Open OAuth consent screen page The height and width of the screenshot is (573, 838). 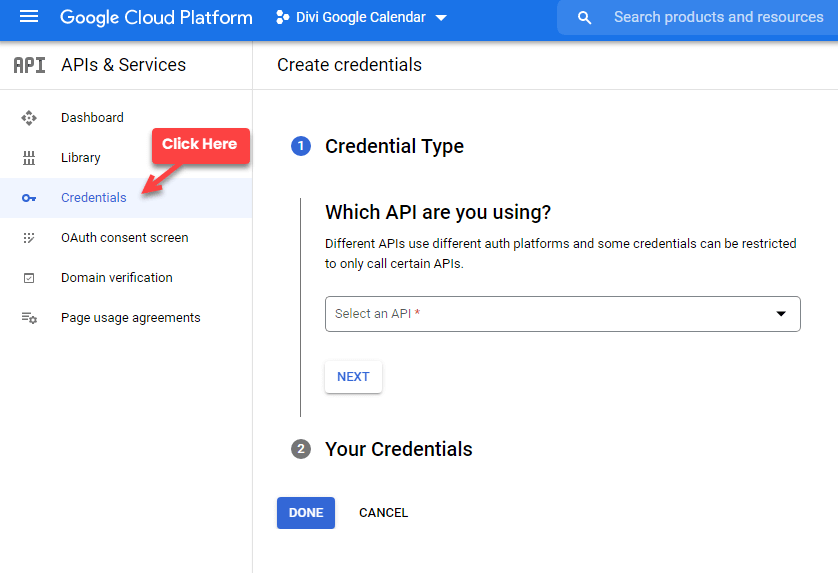pyautogui.click(x=126, y=238)
